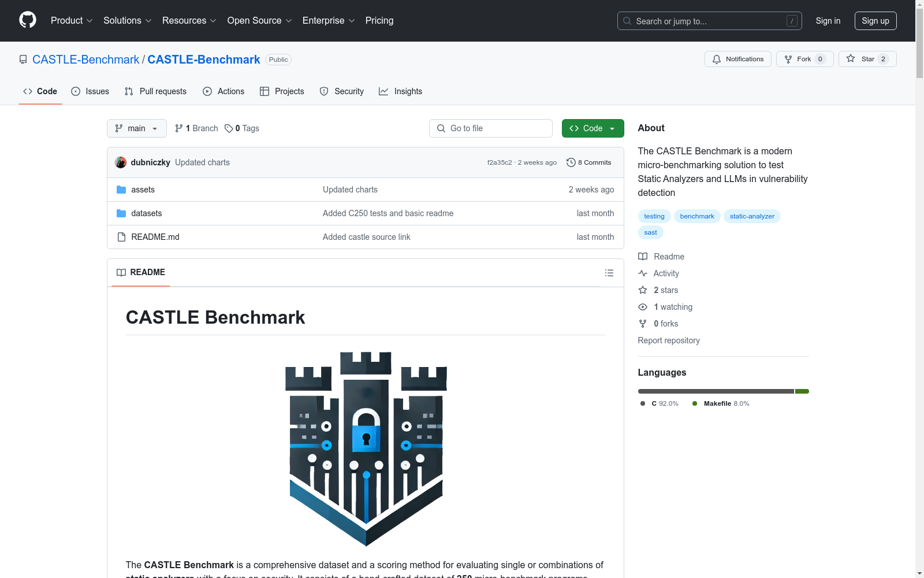Click the repository icon beside CASTLE-Benchmark owner
The height and width of the screenshot is (578, 924).
click(23, 60)
